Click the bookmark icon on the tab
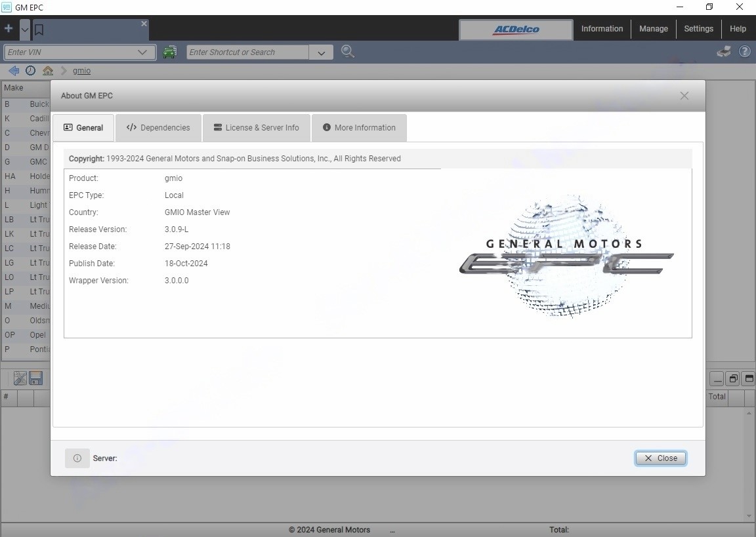Screen dimensions: 756x537 pyautogui.click(x=38, y=29)
